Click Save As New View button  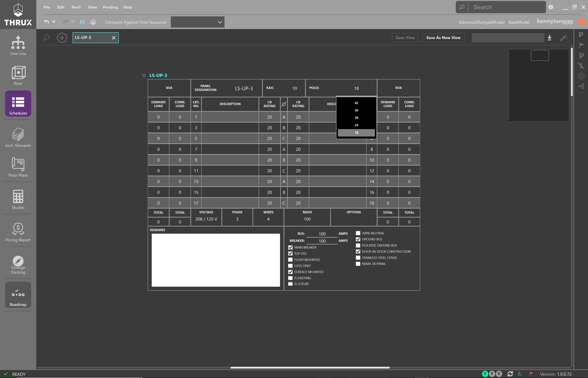[443, 38]
